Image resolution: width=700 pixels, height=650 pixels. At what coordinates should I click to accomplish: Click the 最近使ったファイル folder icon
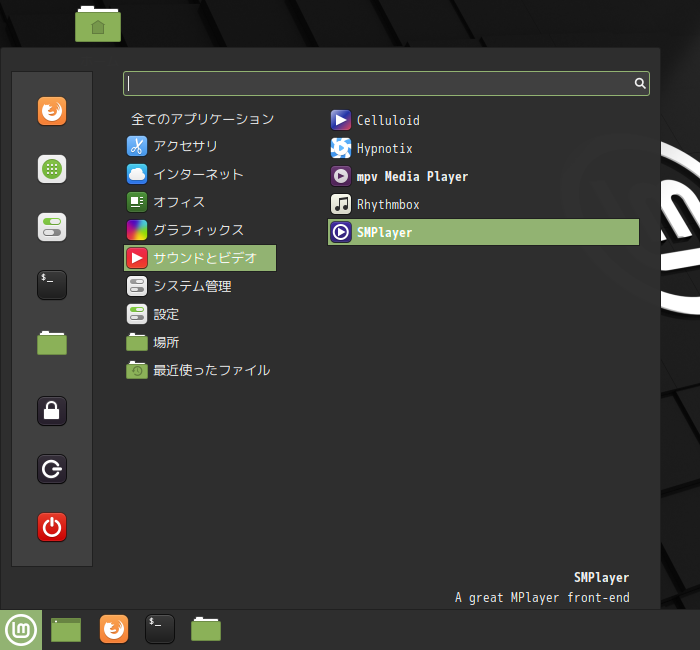[137, 370]
